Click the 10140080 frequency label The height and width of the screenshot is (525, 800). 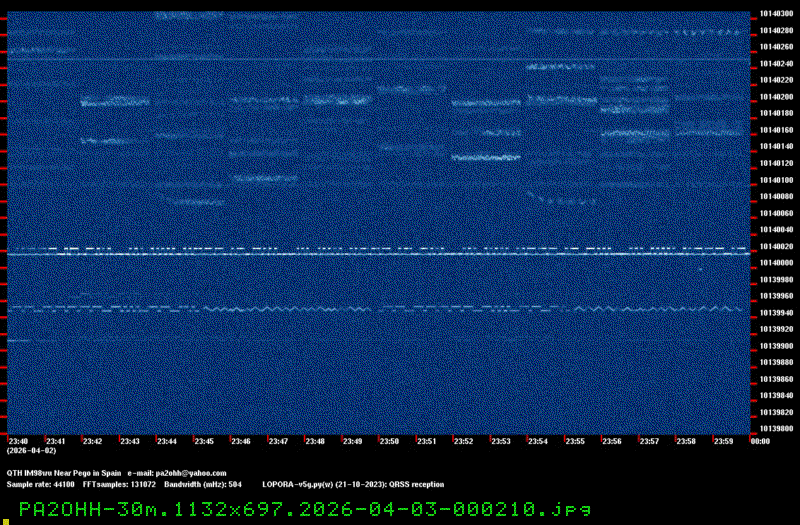point(777,196)
